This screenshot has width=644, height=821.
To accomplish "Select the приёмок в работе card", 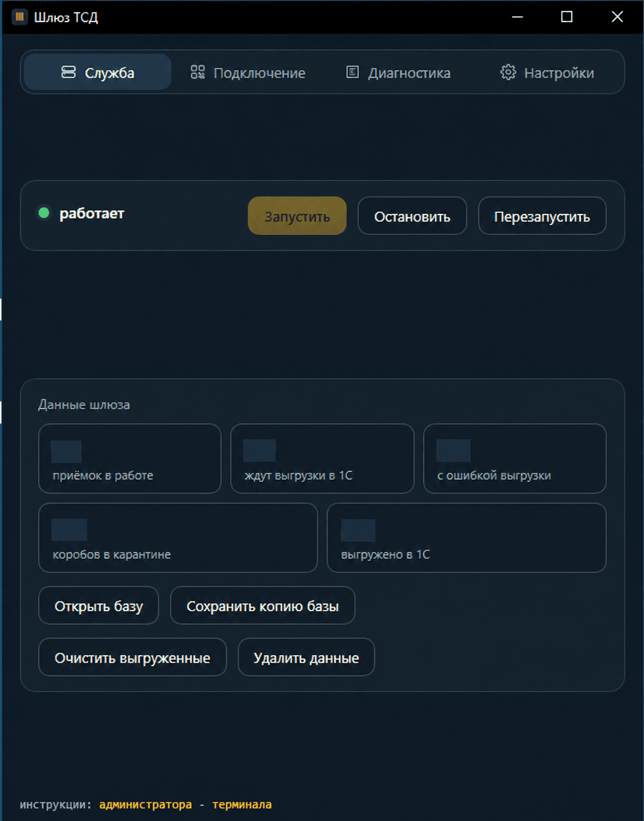I will pyautogui.click(x=130, y=459).
